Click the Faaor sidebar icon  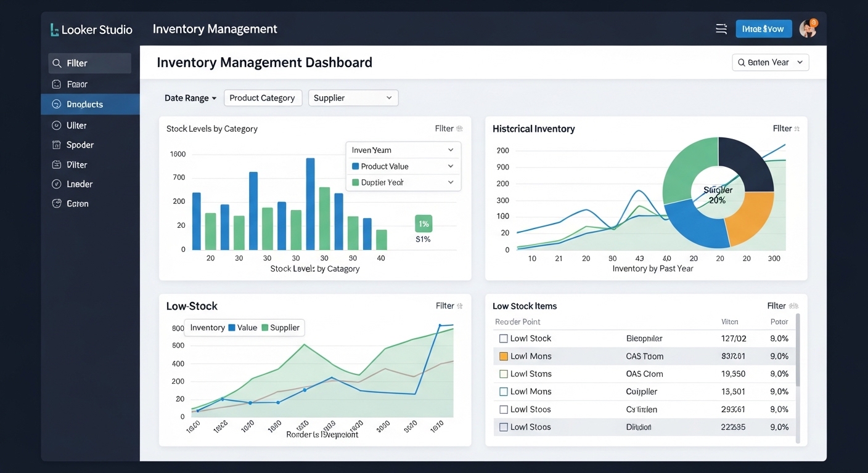[x=57, y=84]
